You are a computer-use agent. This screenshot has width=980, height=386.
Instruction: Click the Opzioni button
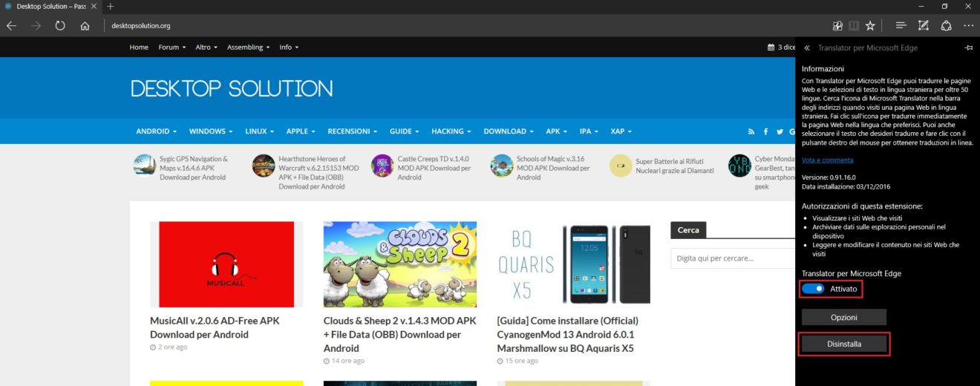pos(844,317)
